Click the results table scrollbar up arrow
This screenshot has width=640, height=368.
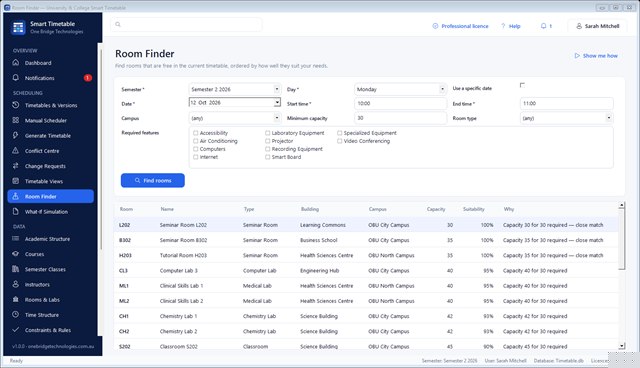(621, 205)
